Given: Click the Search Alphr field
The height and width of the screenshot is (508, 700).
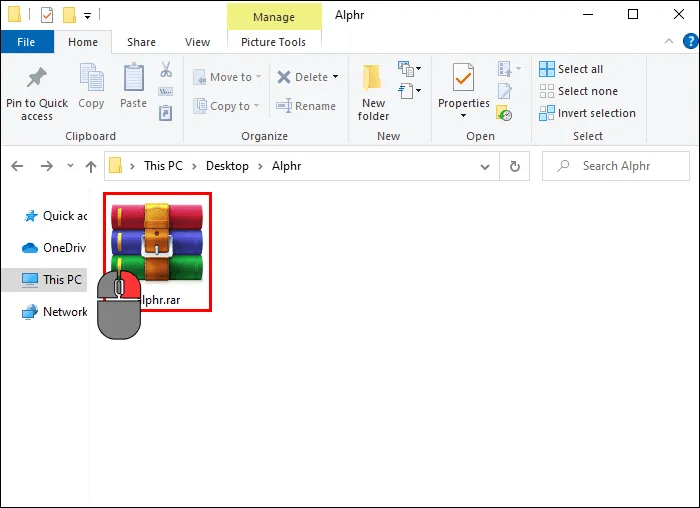Looking at the screenshot, I should [x=616, y=166].
